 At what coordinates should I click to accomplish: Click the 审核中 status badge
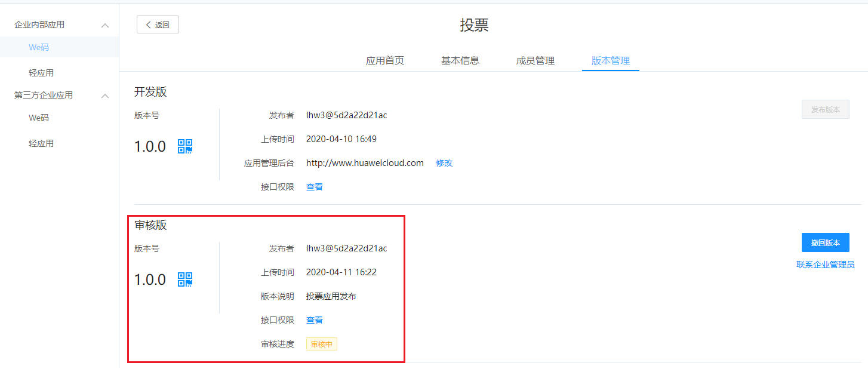coord(322,344)
